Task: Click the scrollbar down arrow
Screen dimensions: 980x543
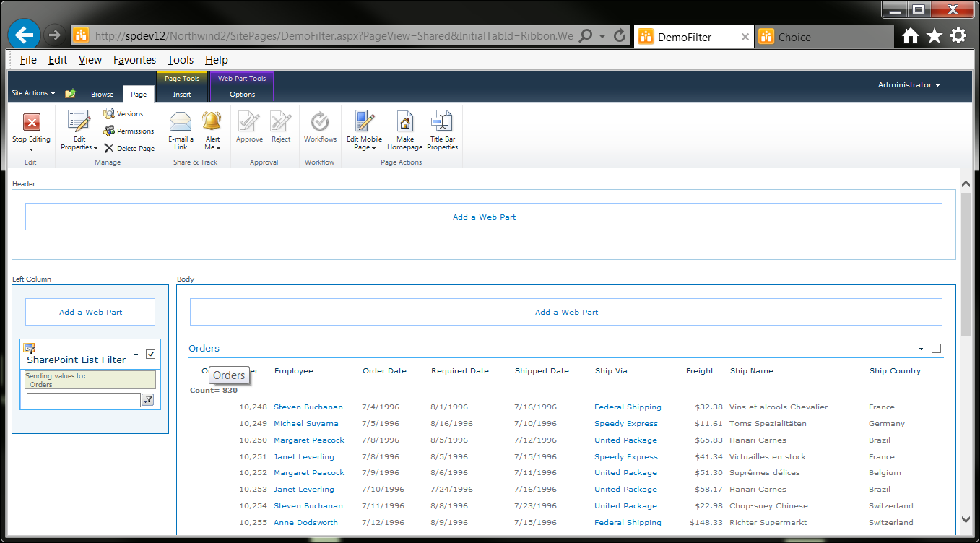Action: pos(966,519)
